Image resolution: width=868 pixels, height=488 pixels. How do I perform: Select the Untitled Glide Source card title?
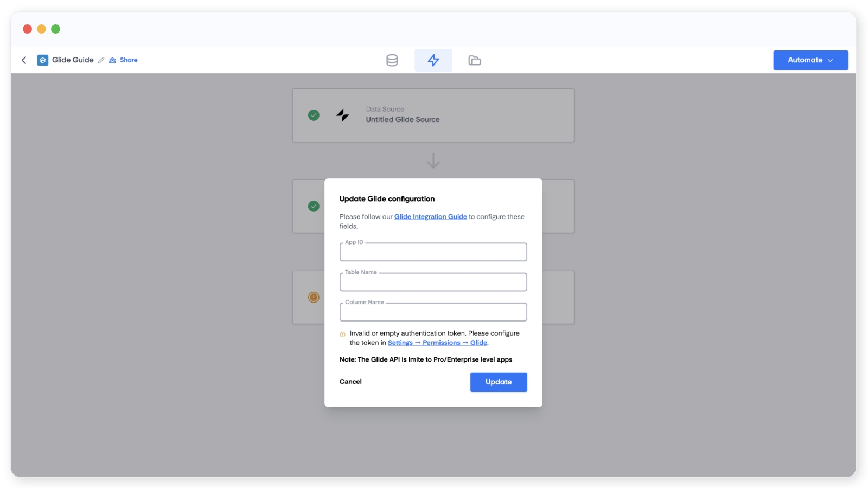tap(403, 120)
